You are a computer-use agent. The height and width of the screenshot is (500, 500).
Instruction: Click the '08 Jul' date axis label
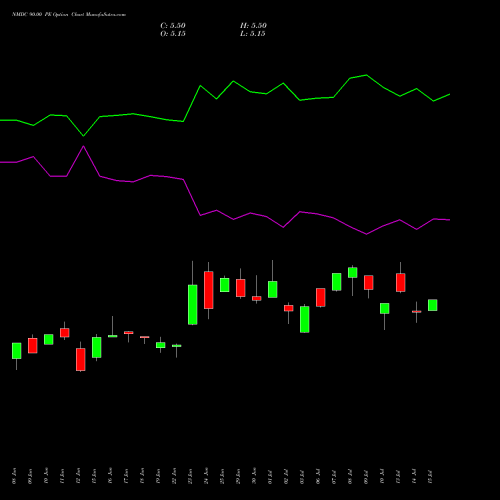pos(350,477)
